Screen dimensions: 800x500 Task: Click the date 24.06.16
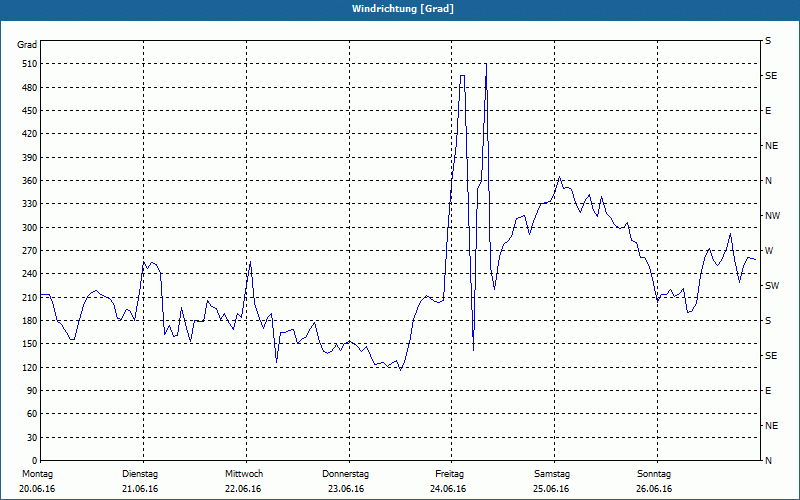pos(448,489)
